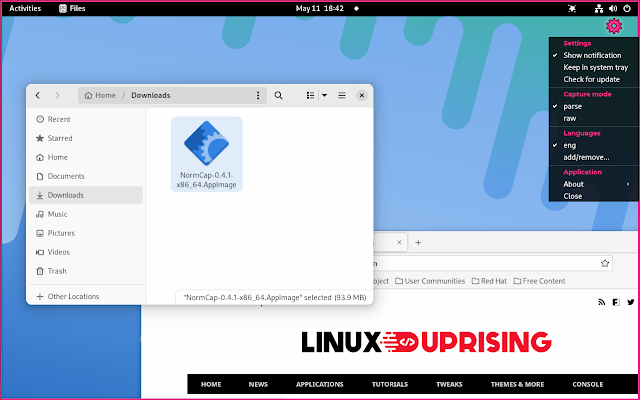Click add/remove... under Languages
Screen dimensions: 640x400
tap(584, 157)
